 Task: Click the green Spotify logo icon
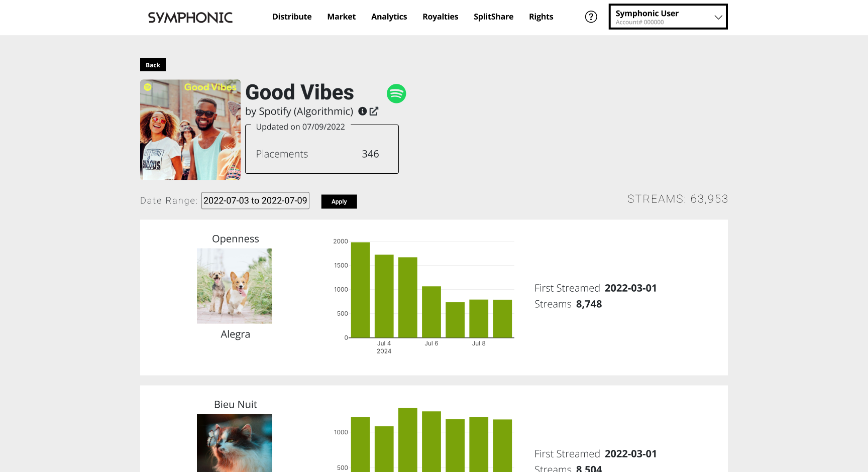[396, 93]
